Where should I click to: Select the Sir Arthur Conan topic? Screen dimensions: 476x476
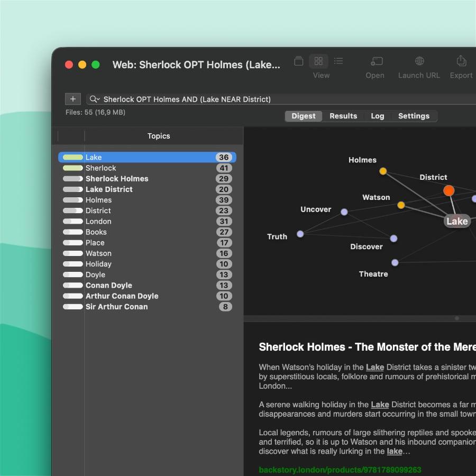tap(147, 307)
